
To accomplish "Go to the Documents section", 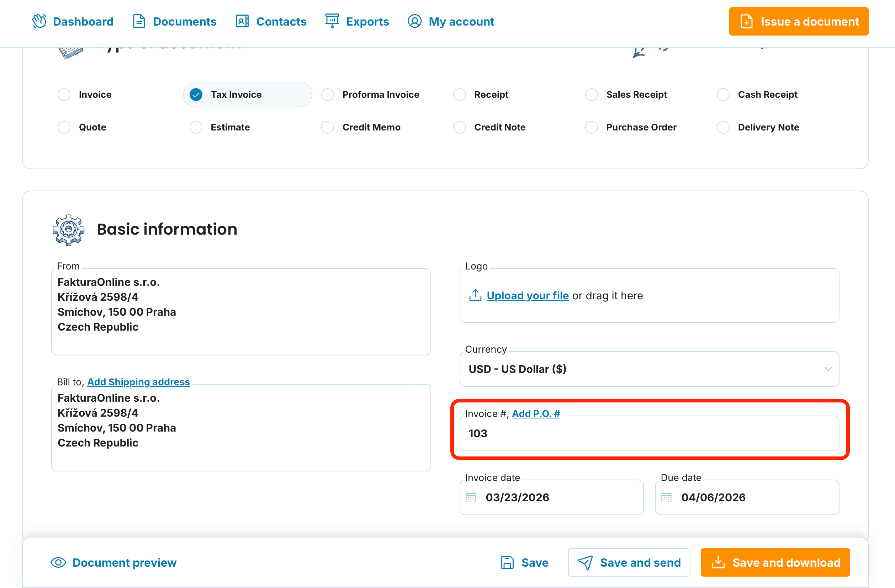I will (x=175, y=21).
